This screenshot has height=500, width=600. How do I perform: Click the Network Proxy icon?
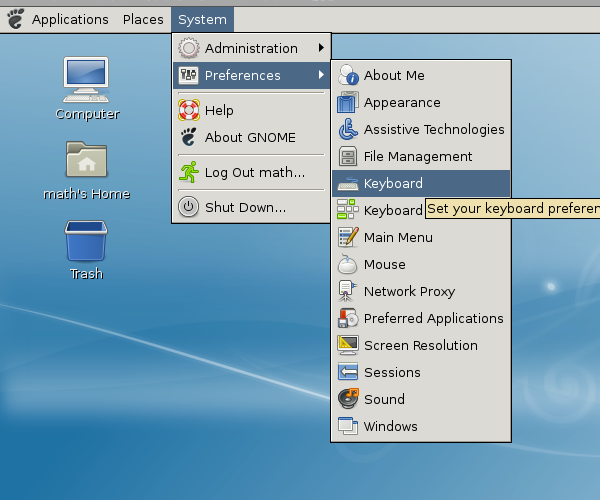[347, 291]
